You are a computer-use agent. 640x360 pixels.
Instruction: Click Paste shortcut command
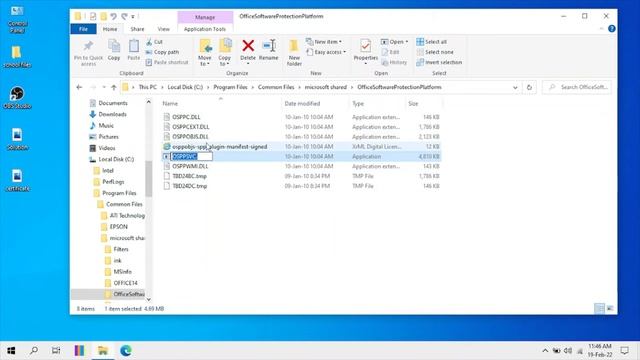tap(167, 62)
